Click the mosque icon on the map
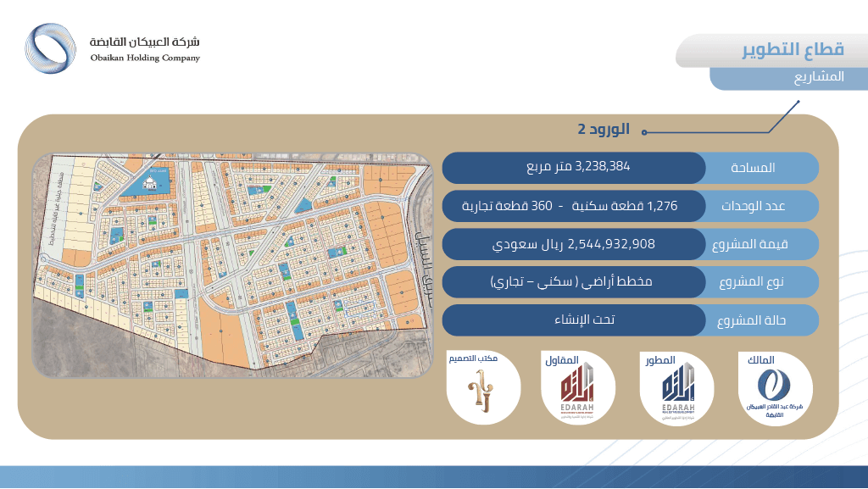Image resolution: width=868 pixels, height=489 pixels. point(149,183)
